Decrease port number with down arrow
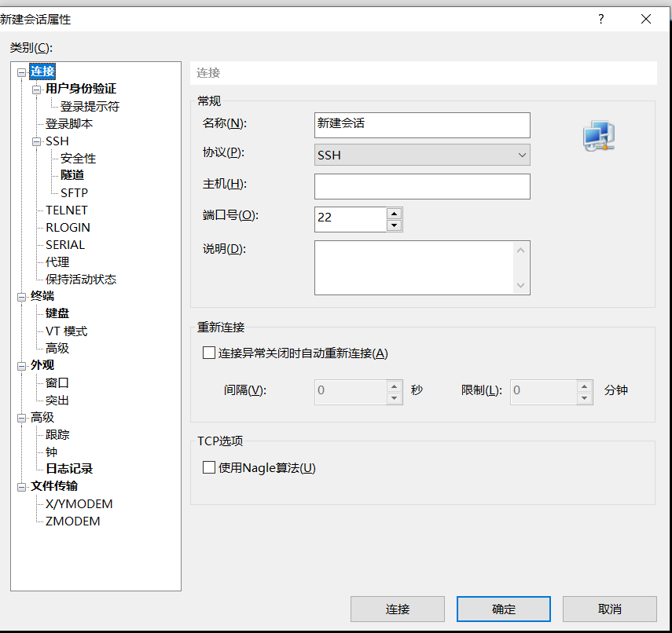672x633 pixels. click(x=394, y=225)
